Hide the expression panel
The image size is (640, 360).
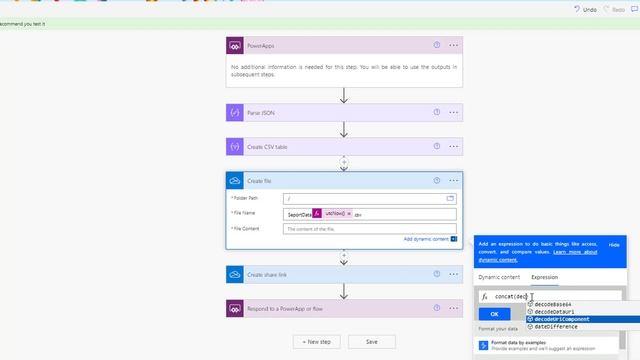(x=614, y=245)
